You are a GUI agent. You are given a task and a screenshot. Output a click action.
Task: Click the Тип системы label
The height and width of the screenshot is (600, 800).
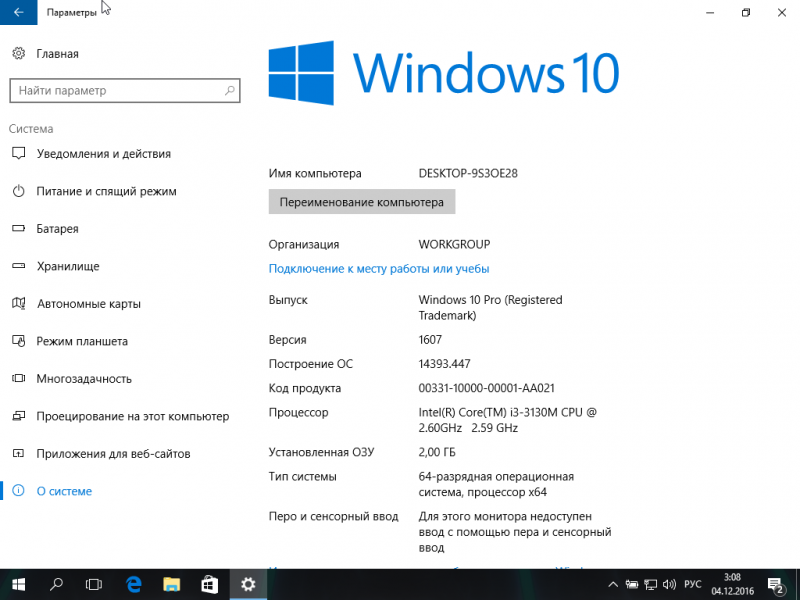pos(303,477)
